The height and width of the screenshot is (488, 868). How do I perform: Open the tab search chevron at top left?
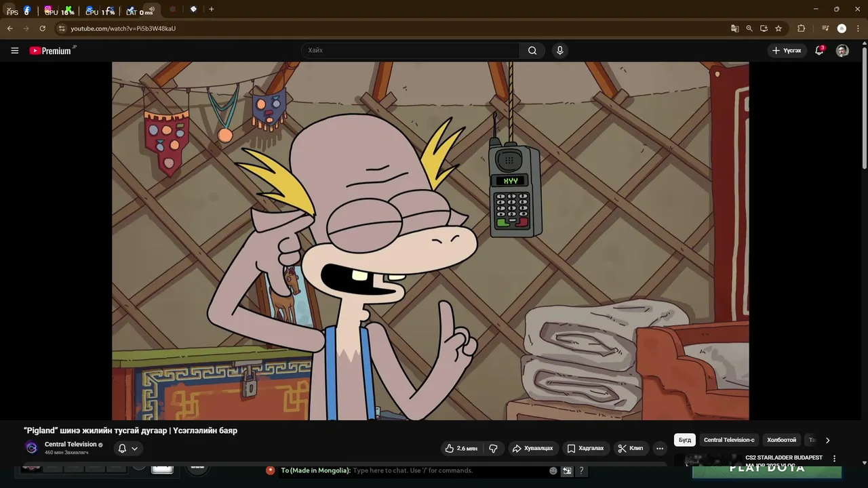pyautogui.click(x=8, y=10)
